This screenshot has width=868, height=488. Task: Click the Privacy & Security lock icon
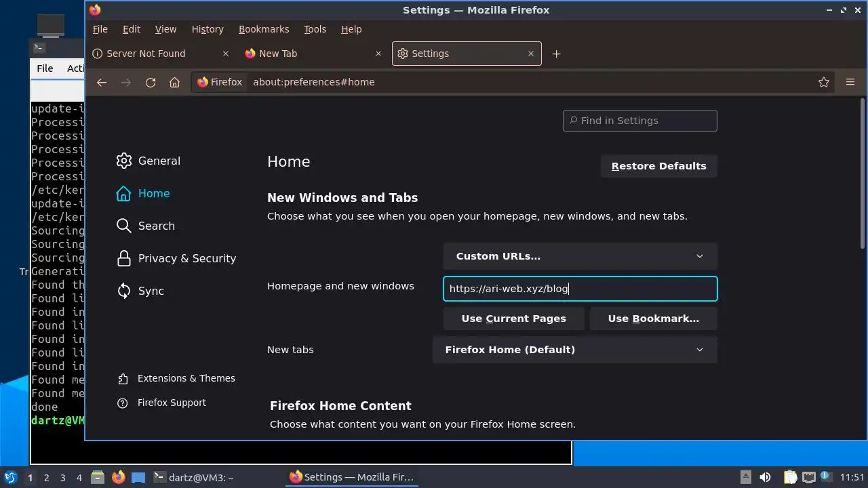(123, 258)
